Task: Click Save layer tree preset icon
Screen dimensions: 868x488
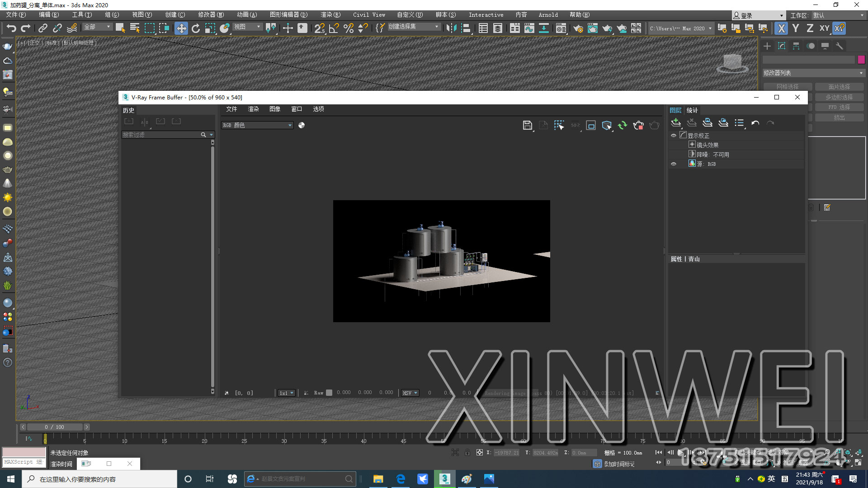Action: click(708, 122)
